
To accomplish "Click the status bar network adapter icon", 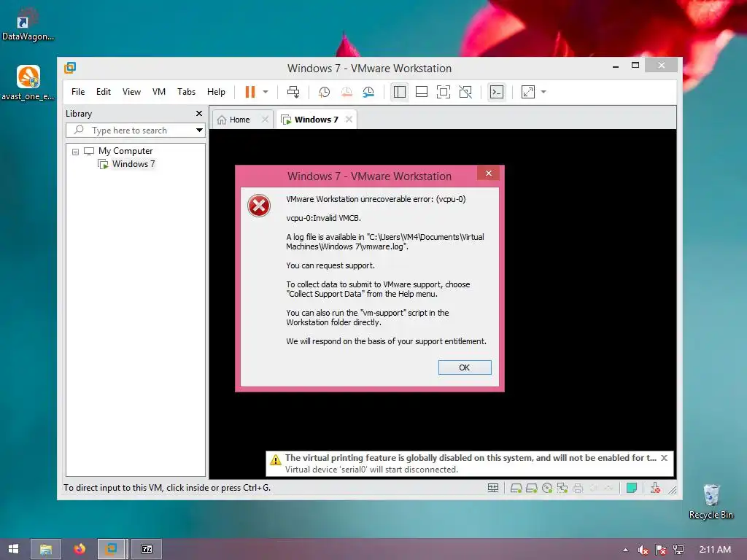I will click(562, 488).
